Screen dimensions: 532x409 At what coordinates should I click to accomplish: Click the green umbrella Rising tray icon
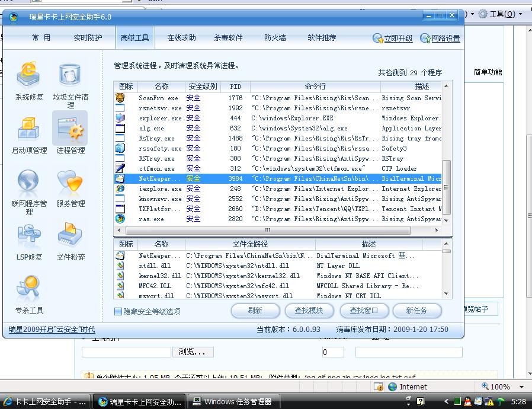pos(501,401)
